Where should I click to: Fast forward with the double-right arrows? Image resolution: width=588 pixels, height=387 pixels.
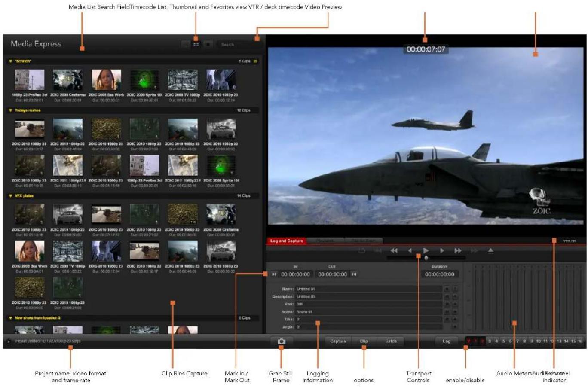(458, 250)
